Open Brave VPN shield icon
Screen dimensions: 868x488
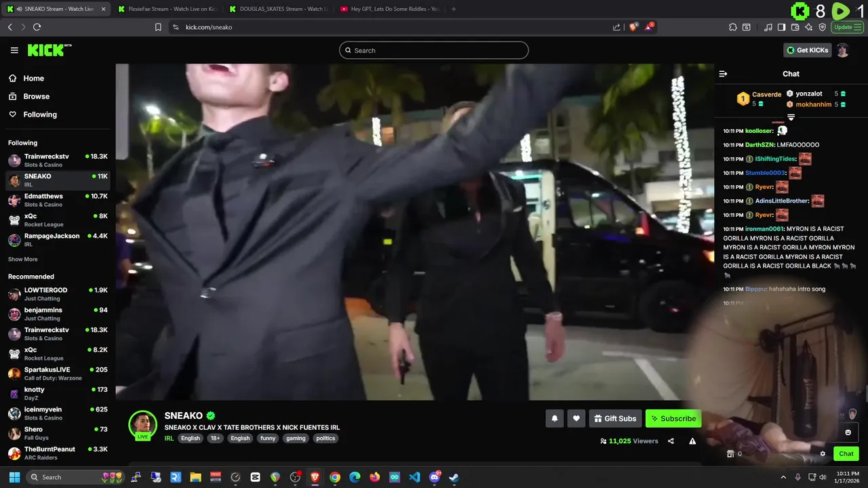pos(823,27)
